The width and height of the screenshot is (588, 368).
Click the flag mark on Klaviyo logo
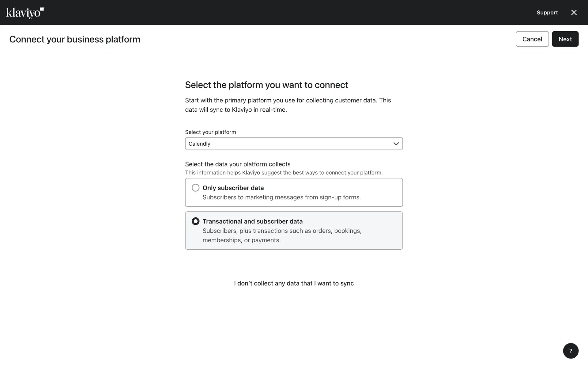(x=42, y=9)
